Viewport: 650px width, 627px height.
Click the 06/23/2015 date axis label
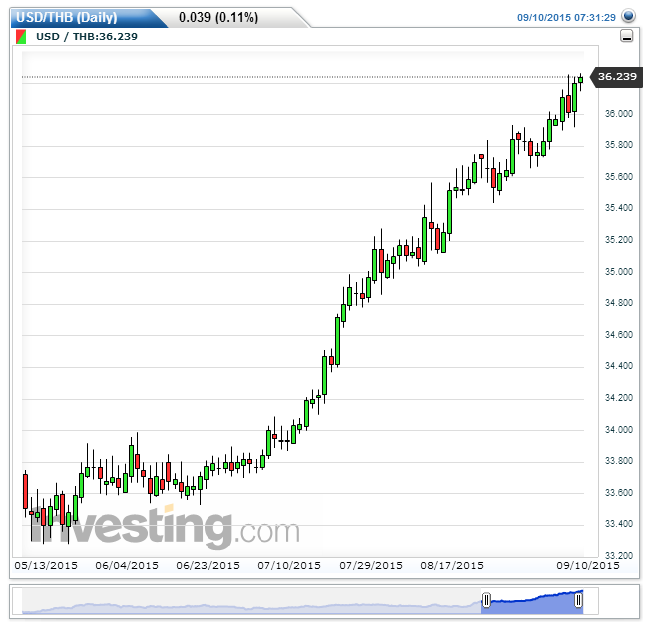point(208,565)
